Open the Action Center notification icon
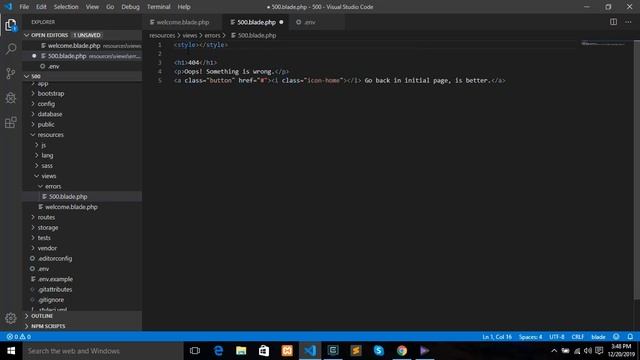Viewport: 640px width, 360px height. coord(599,351)
